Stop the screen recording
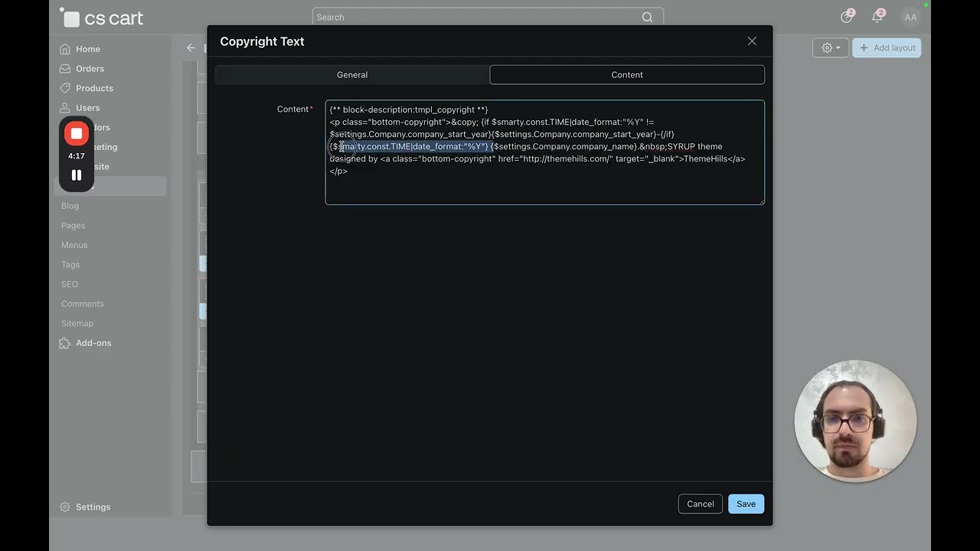 click(77, 134)
